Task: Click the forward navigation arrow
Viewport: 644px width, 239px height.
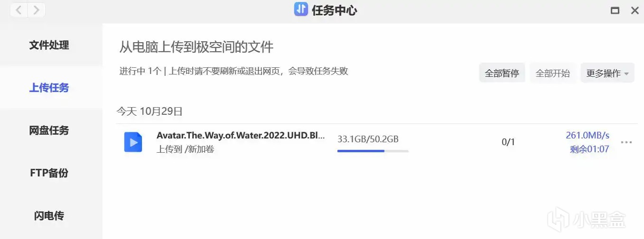Action: click(x=37, y=9)
